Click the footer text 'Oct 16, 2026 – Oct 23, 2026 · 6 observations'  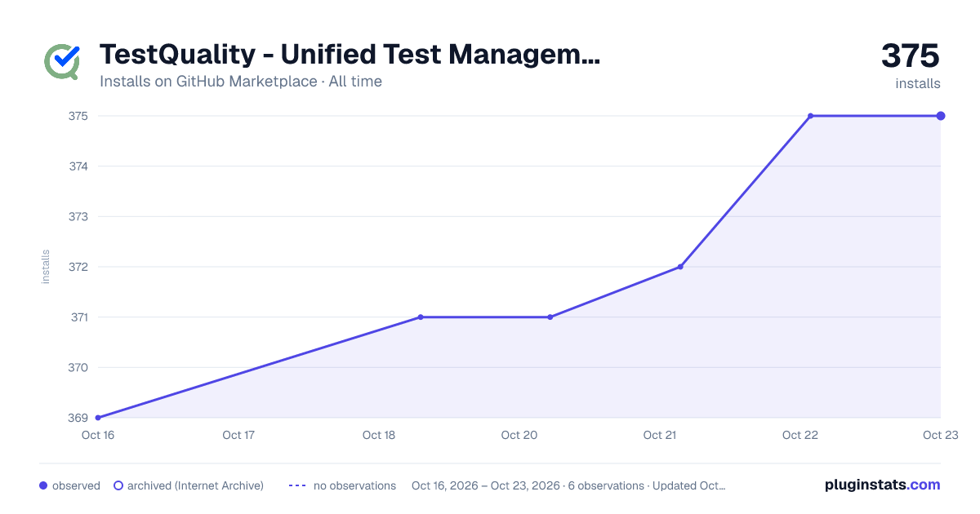(x=528, y=485)
